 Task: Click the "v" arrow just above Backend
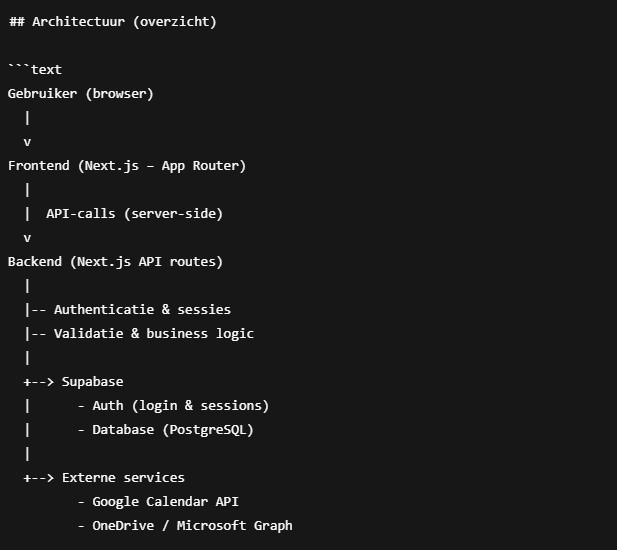(27, 238)
